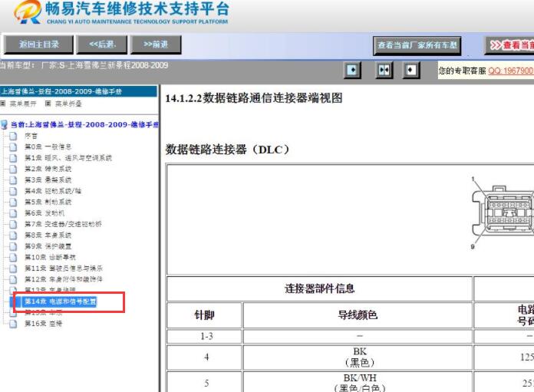The height and width of the screenshot is (392, 534).
Task: Open chapter 第8章 body system
Action: (48, 235)
